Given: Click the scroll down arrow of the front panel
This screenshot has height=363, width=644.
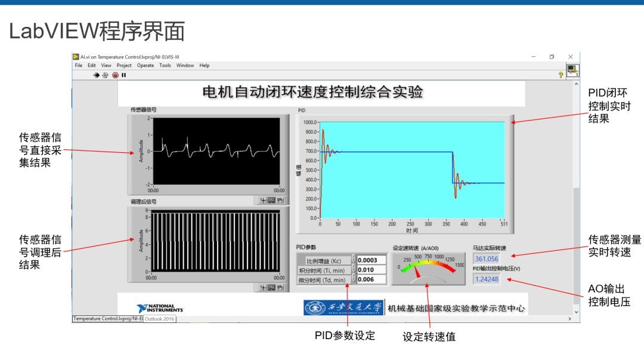Looking at the screenshot, I should (576, 312).
